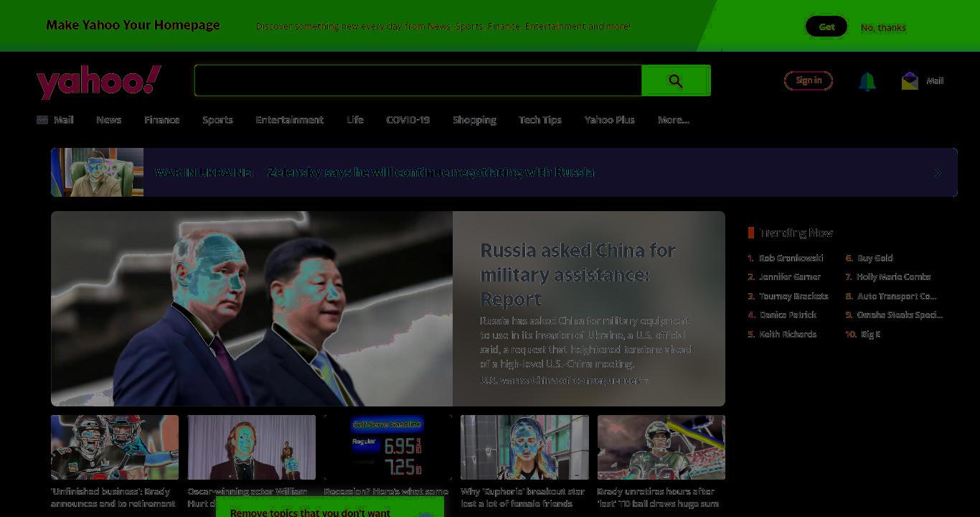Click the 'Why Euphoria breakout star' headline text
Viewport: 980px width, 517px height.
[x=522, y=498]
